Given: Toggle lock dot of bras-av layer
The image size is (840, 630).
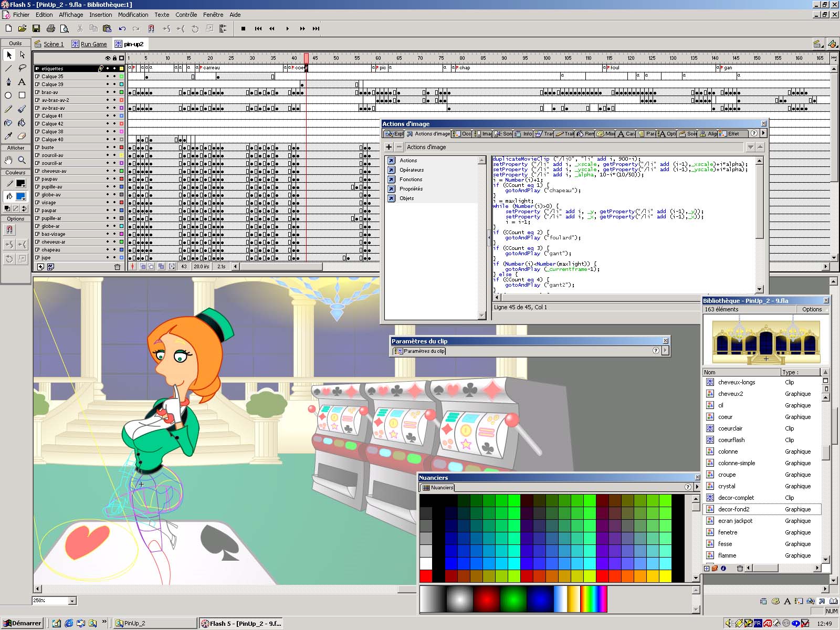Looking at the screenshot, I should [114, 92].
